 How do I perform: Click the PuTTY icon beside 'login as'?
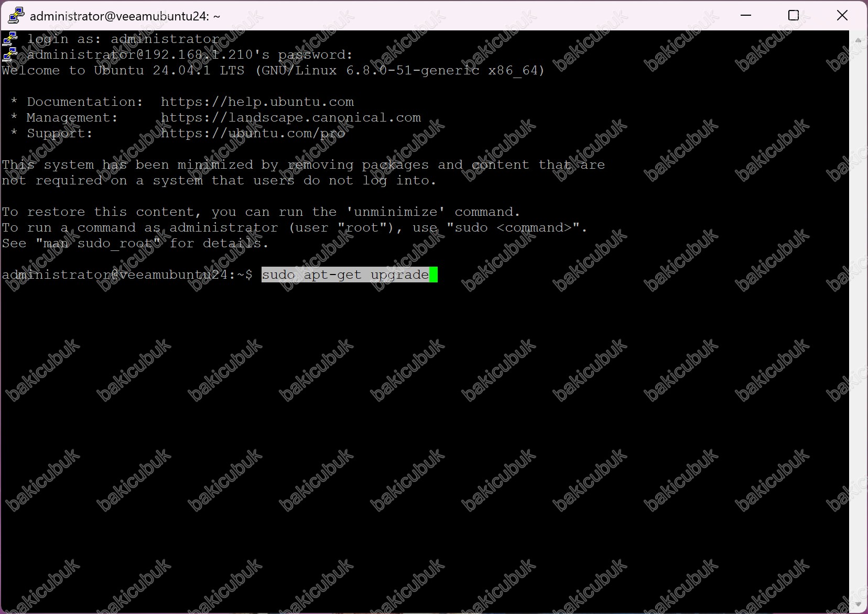pos(10,39)
